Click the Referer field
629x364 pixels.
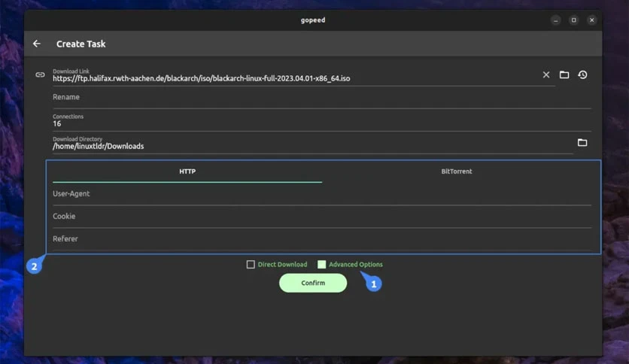pyautogui.click(x=322, y=239)
